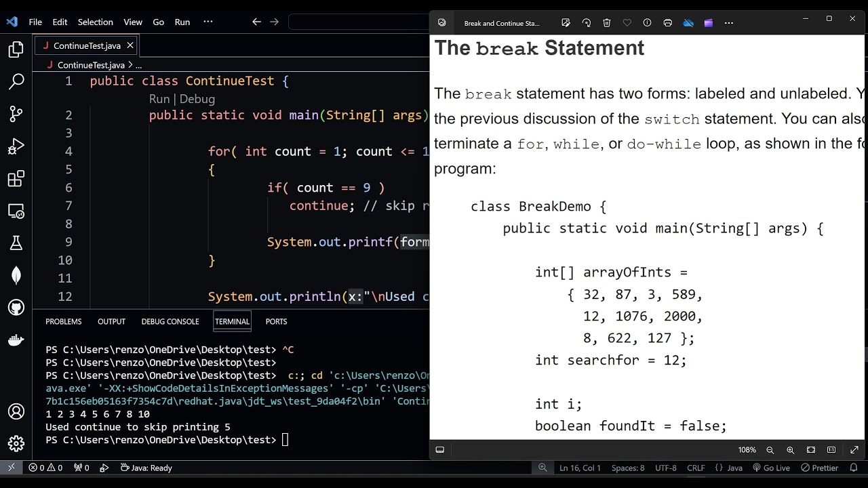View the image at actual size
The image size is (868, 488).
(x=831, y=450)
